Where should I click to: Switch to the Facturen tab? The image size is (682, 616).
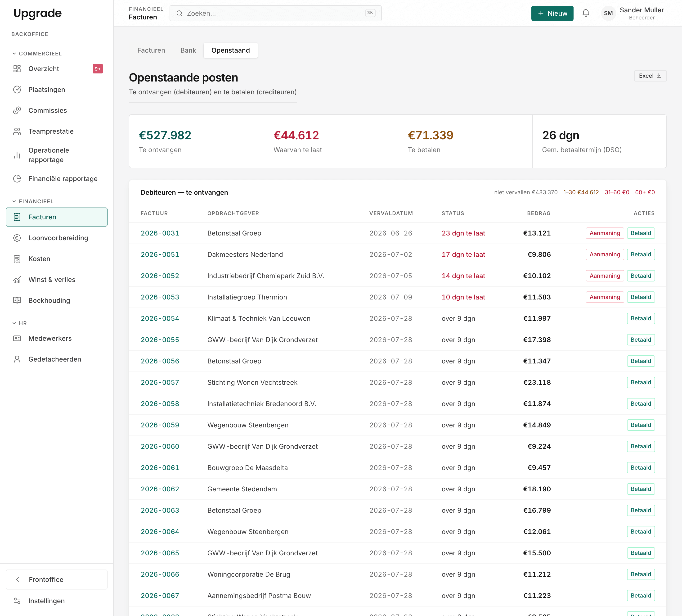pyautogui.click(x=151, y=50)
